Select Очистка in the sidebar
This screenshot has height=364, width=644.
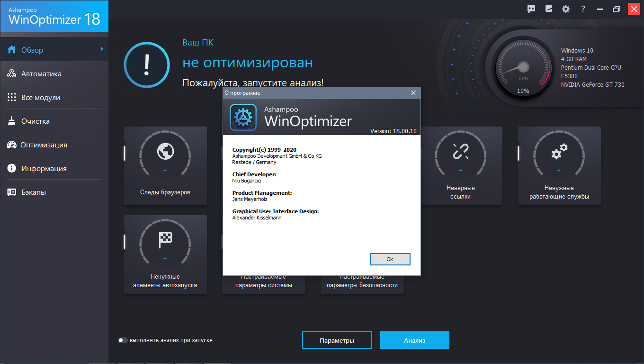point(35,121)
